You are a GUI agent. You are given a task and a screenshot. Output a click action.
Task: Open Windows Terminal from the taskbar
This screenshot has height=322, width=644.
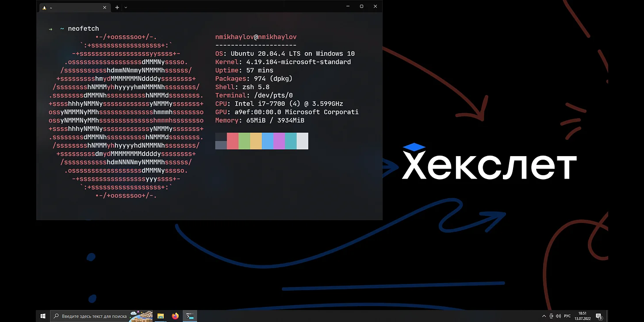[x=190, y=316]
